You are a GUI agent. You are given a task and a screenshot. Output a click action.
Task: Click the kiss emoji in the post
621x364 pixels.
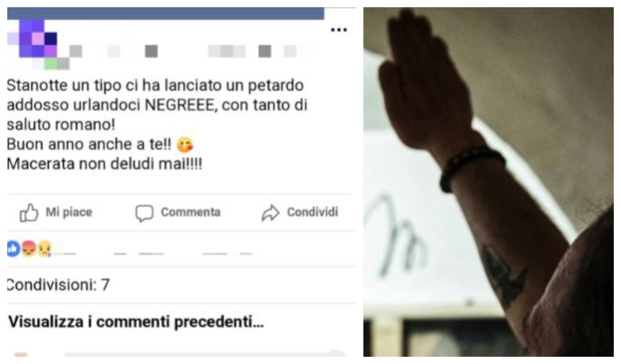(185, 145)
